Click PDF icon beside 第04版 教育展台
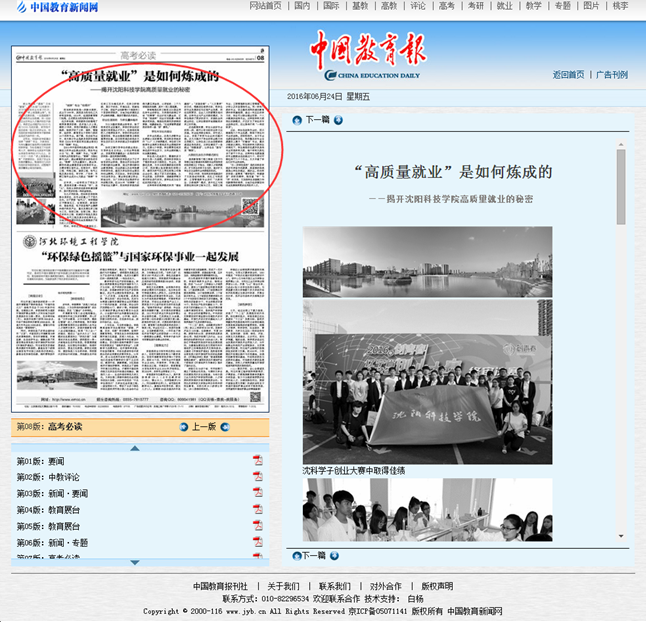This screenshot has width=646, height=622. pyautogui.click(x=257, y=509)
